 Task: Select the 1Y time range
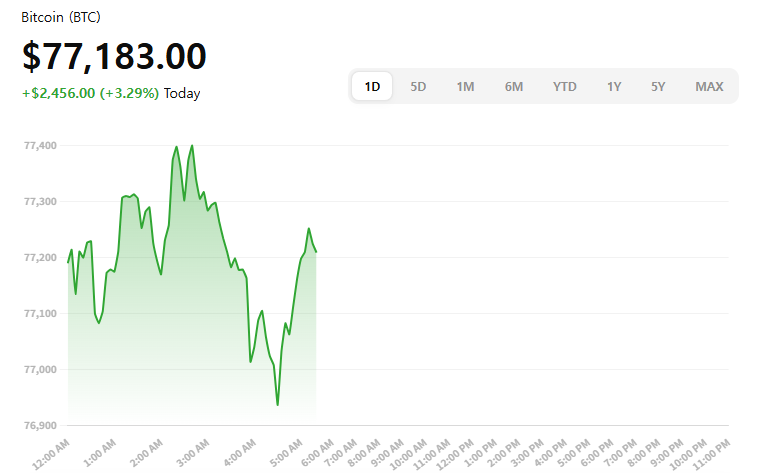tap(614, 86)
